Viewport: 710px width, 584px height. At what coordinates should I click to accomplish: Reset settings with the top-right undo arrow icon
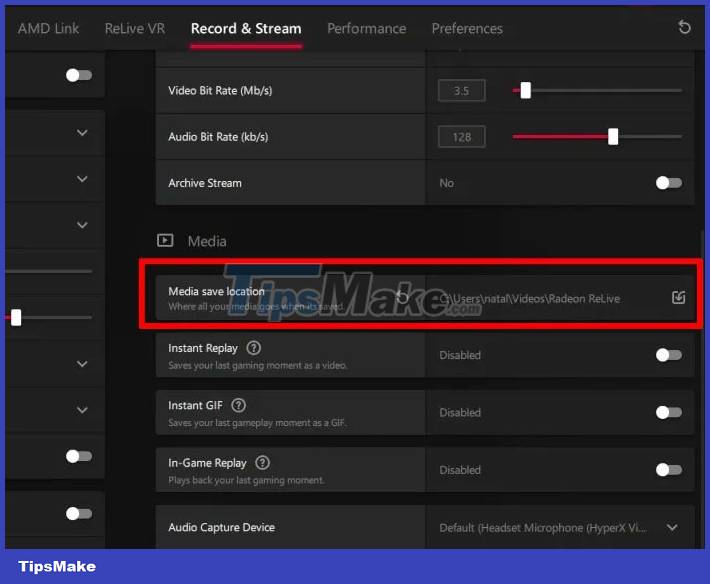point(684,27)
